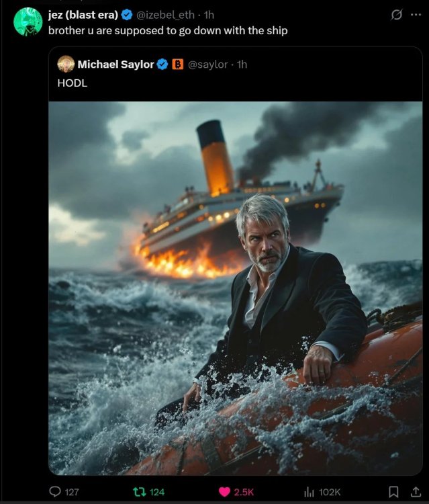Open the three-dot more options menu

(x=416, y=15)
